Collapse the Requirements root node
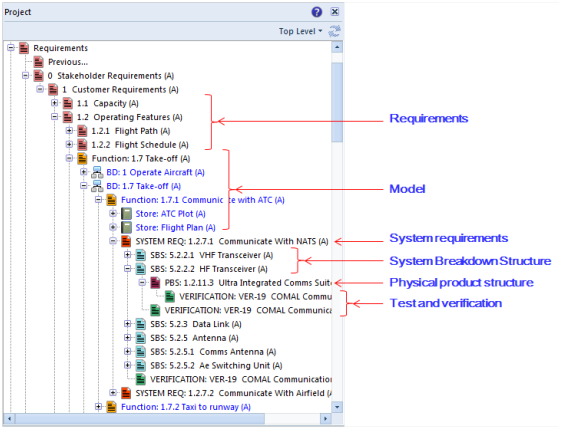 coord(11,47)
